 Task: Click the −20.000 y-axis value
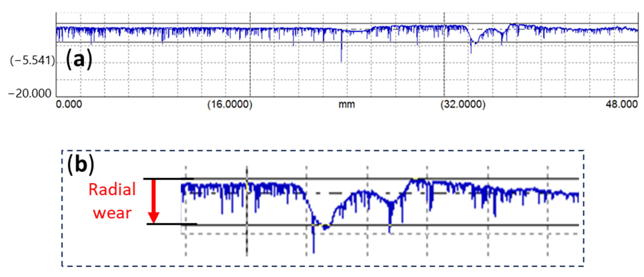pyautogui.click(x=30, y=93)
